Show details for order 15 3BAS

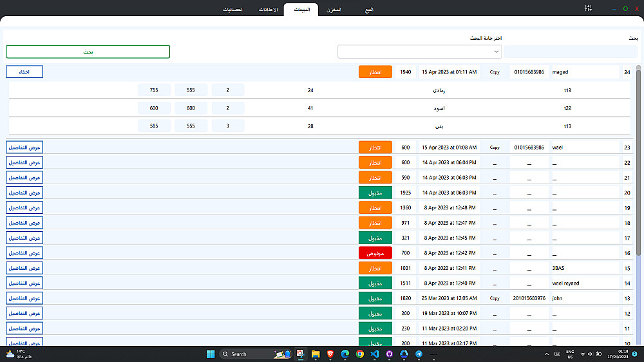pyautogui.click(x=24, y=268)
